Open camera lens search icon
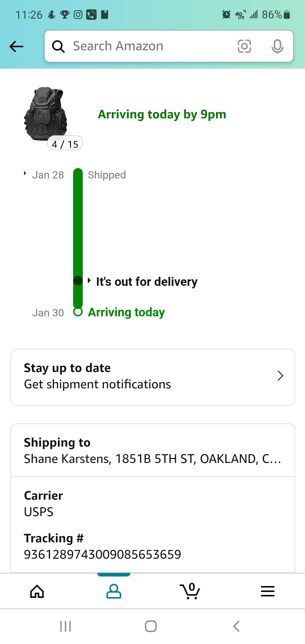The width and height of the screenshot is (305, 644). [x=244, y=46]
